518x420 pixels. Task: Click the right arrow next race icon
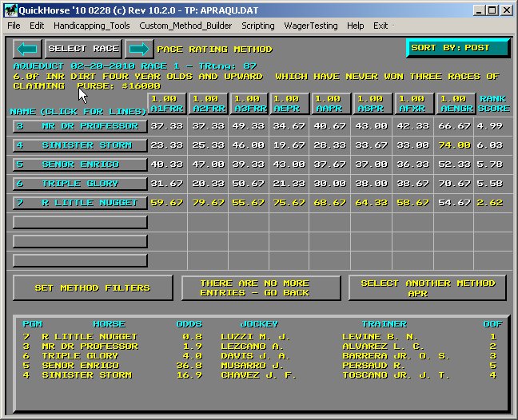pos(138,49)
